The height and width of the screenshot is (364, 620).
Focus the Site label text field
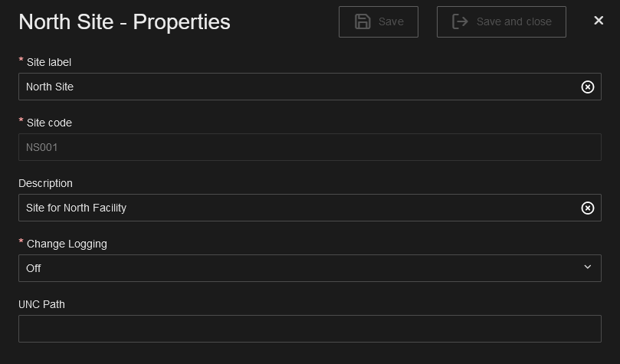(291, 87)
